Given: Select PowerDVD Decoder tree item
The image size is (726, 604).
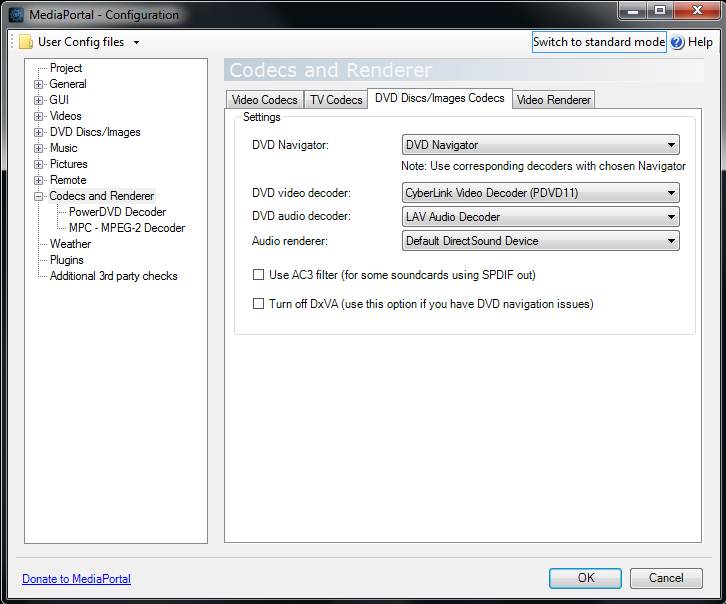Looking at the screenshot, I should coord(117,212).
